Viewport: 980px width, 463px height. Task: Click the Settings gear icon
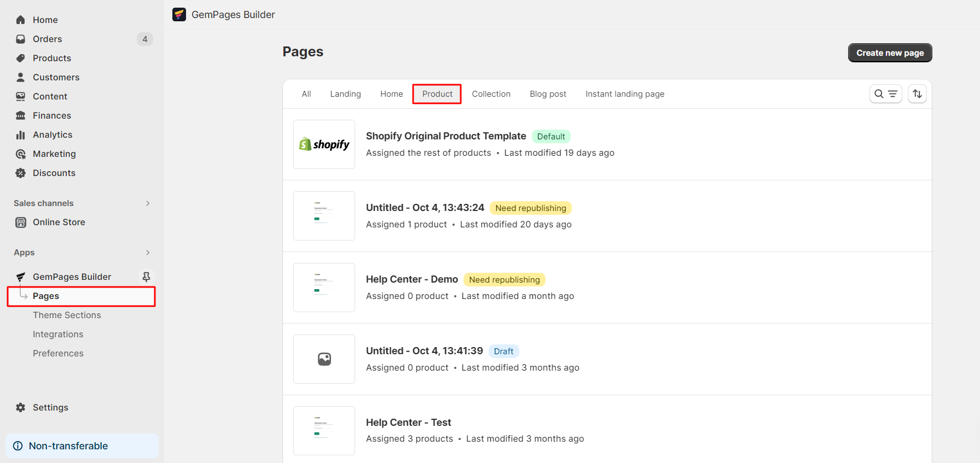21,407
